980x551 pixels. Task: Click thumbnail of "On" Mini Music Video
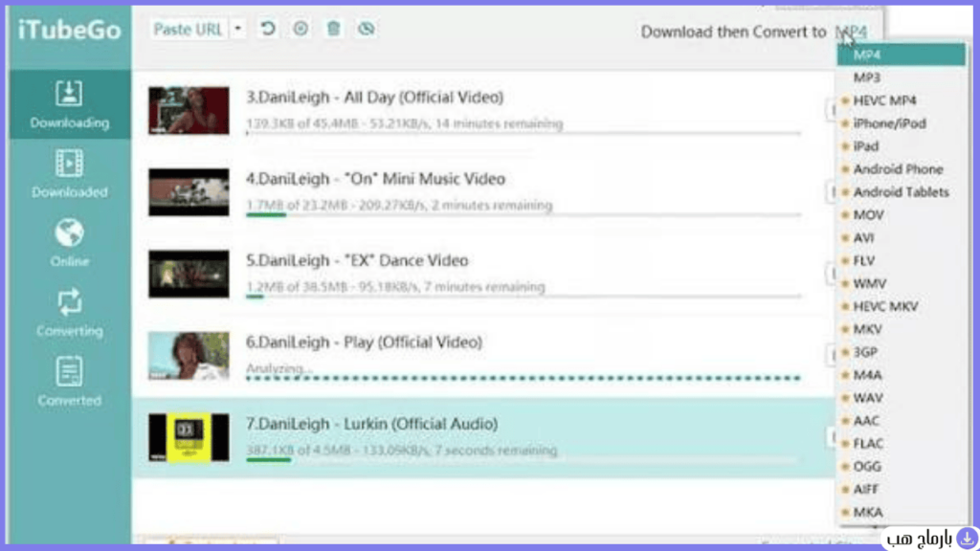click(189, 192)
